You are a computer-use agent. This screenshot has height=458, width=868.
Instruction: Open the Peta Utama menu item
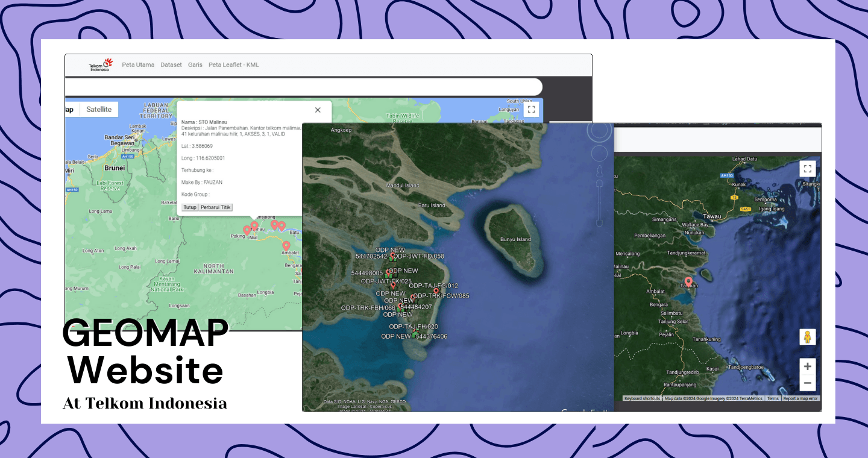[138, 65]
